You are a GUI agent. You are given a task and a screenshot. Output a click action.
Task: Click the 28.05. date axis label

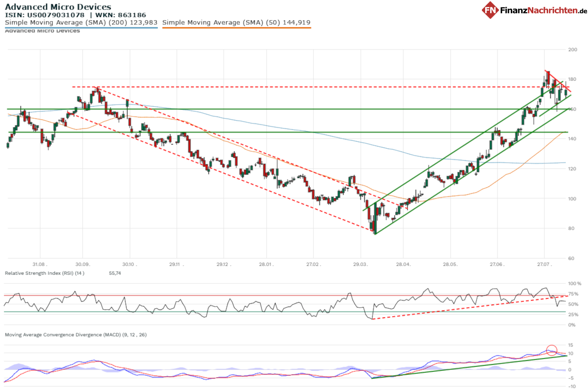pos(450,264)
